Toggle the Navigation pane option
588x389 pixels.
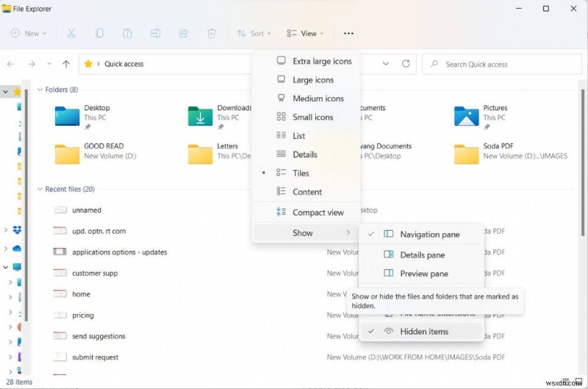pyautogui.click(x=421, y=235)
